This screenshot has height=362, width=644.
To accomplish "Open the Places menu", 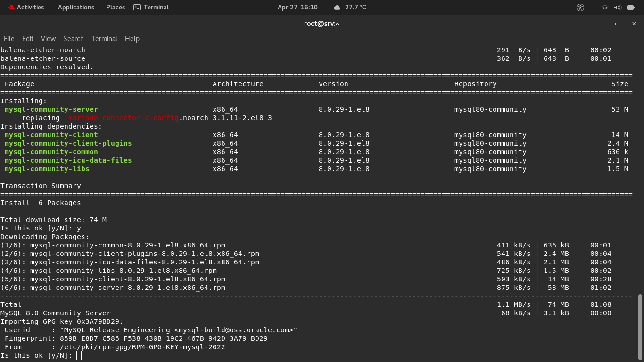I will 116,8.
